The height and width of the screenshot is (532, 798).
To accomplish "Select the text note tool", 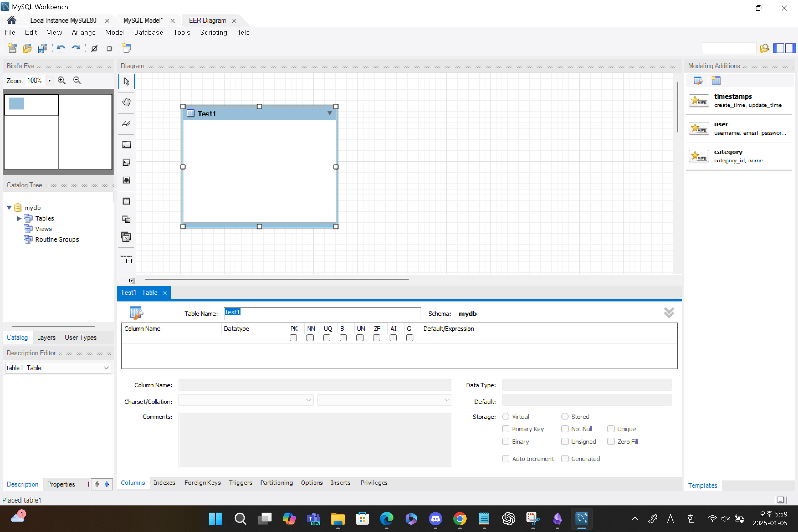I will (126, 163).
